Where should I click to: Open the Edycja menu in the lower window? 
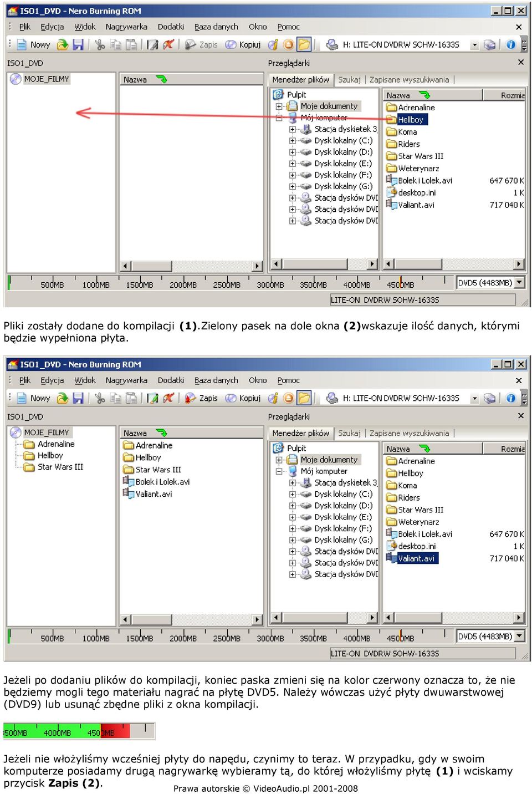point(52,380)
